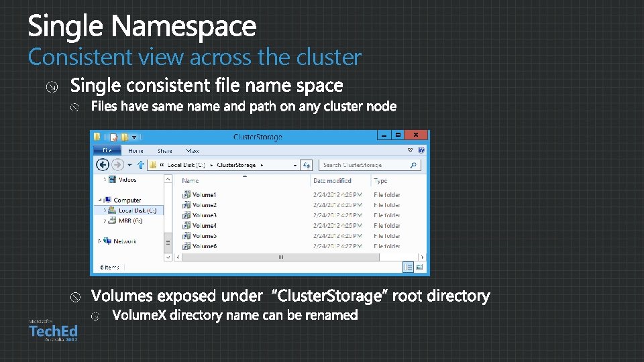Viewport: 644px width, 362px height.
Task: Select the Volume2 folder
Action: coord(204,205)
